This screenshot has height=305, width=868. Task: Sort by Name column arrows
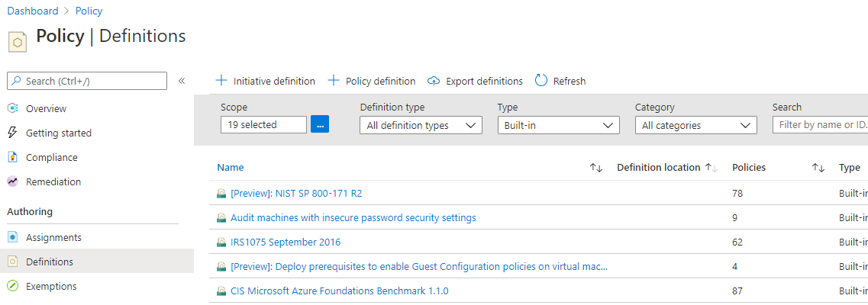596,168
